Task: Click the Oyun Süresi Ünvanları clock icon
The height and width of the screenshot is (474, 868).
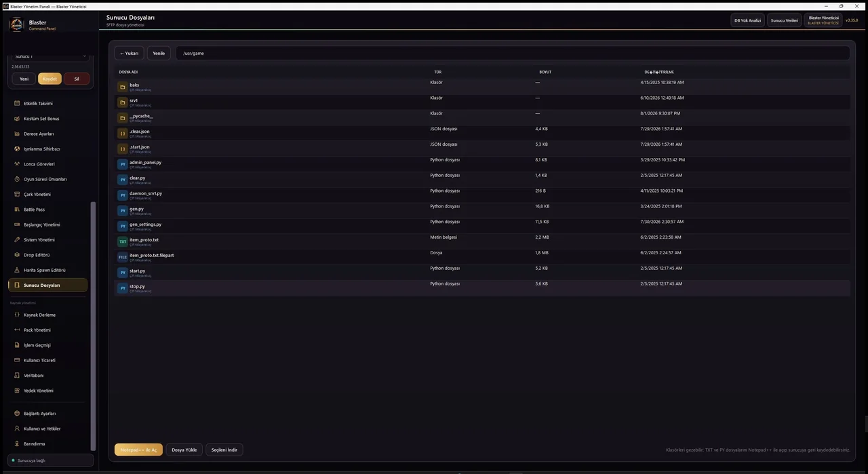Action: [x=17, y=179]
